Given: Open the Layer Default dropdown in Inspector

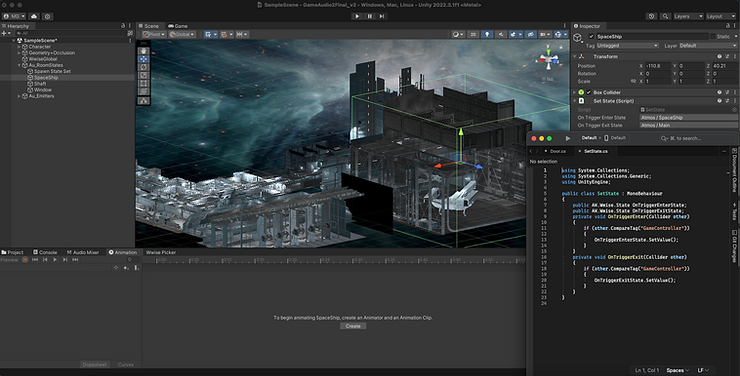Looking at the screenshot, I should (x=707, y=46).
